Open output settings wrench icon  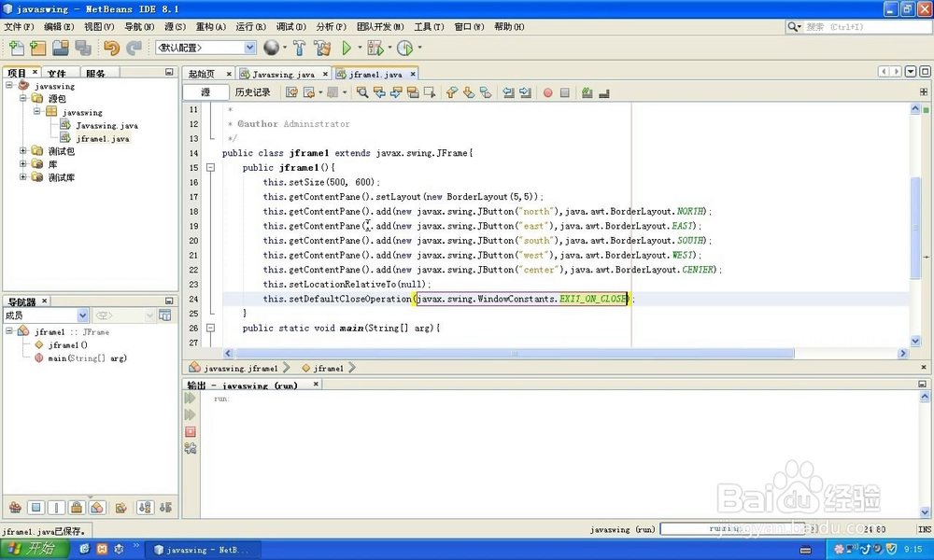click(191, 448)
